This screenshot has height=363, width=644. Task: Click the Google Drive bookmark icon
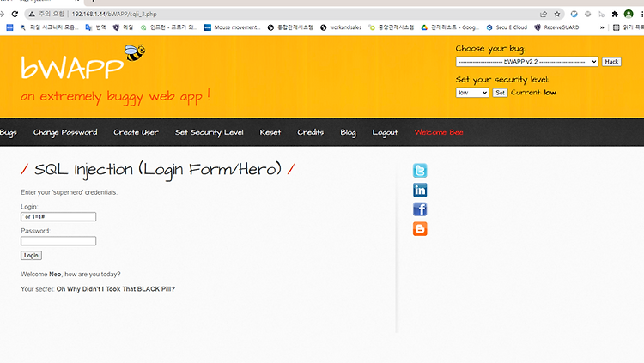[x=424, y=27]
